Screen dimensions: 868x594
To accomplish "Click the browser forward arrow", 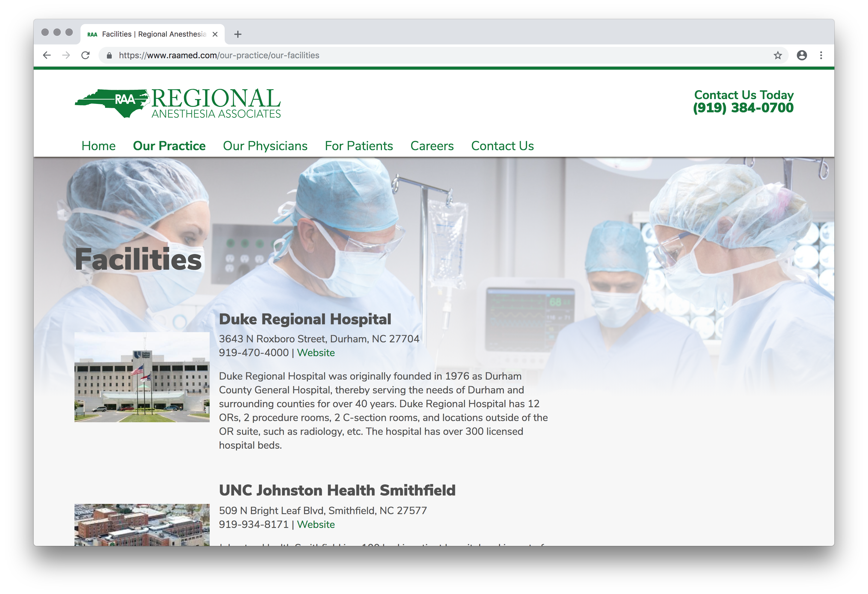I will 66,55.
